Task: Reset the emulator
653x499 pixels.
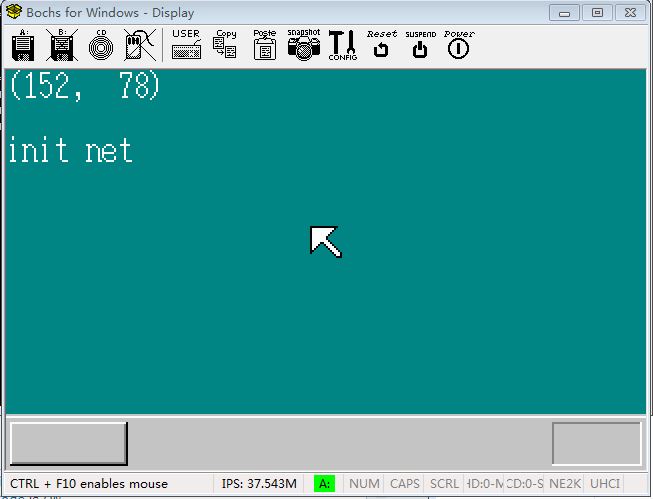Action: coord(381,44)
